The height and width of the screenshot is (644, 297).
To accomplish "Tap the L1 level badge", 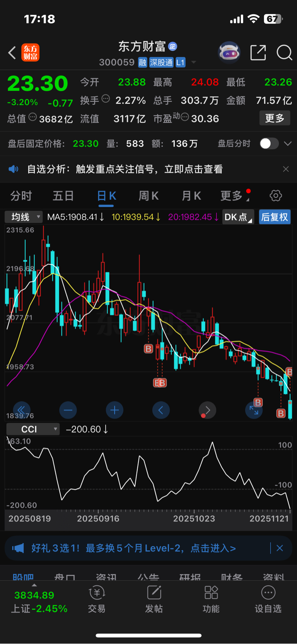I will 181,62.
